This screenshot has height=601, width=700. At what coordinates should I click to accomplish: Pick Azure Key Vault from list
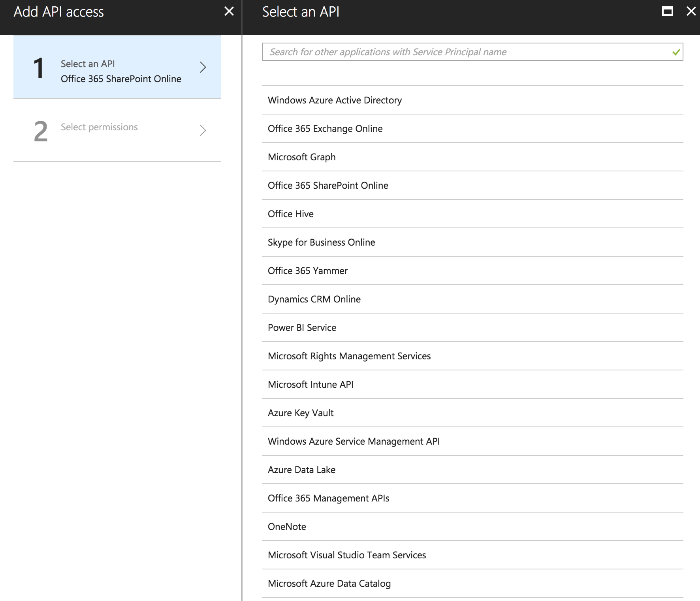[301, 413]
